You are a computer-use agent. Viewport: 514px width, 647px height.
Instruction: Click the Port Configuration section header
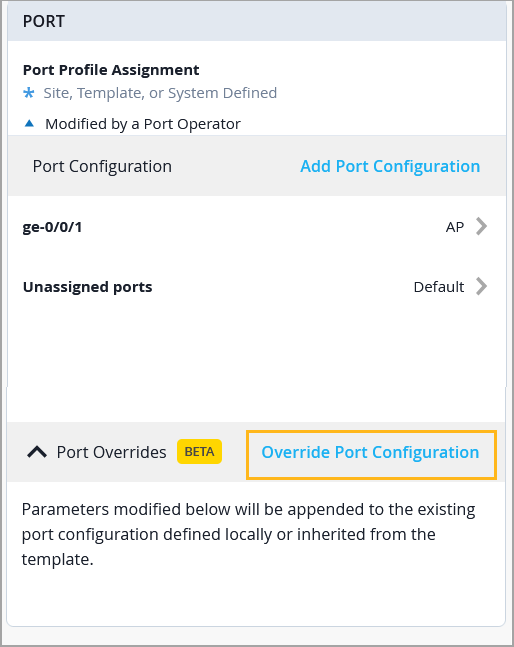click(x=102, y=166)
